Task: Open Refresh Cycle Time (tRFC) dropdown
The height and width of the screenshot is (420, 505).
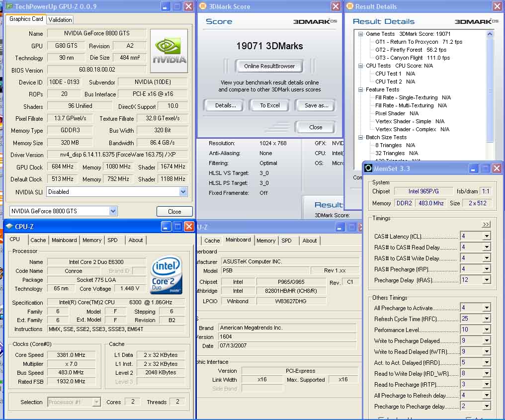Action: [x=487, y=319]
